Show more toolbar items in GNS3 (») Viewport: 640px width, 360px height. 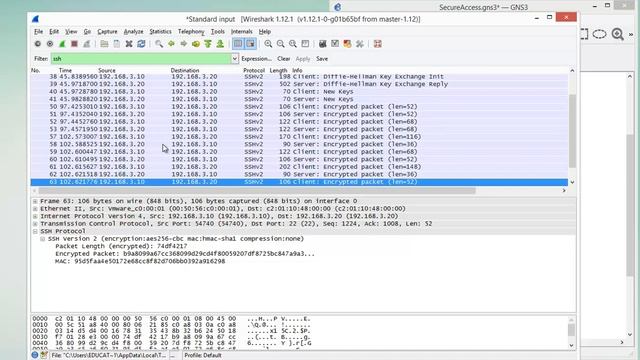(631, 34)
